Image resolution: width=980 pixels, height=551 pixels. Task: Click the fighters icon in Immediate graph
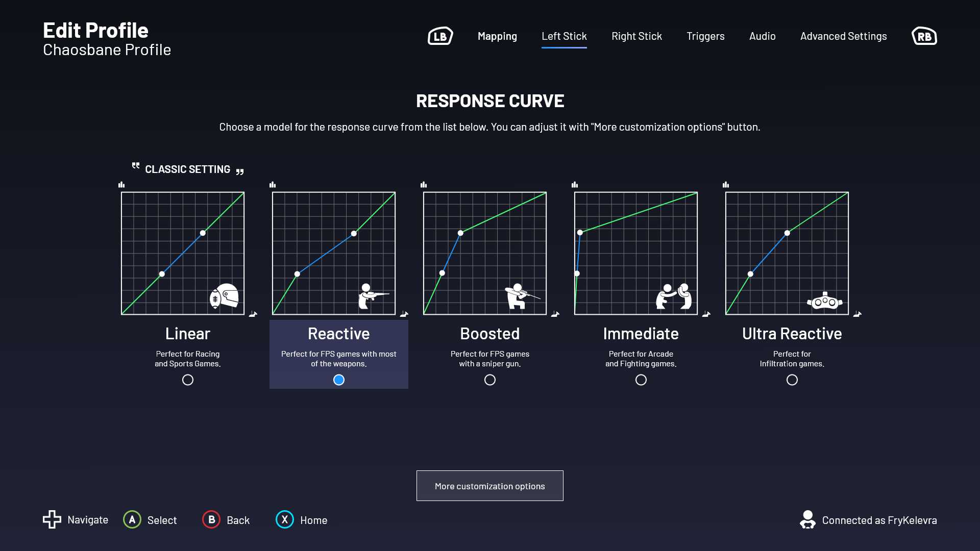click(x=673, y=296)
